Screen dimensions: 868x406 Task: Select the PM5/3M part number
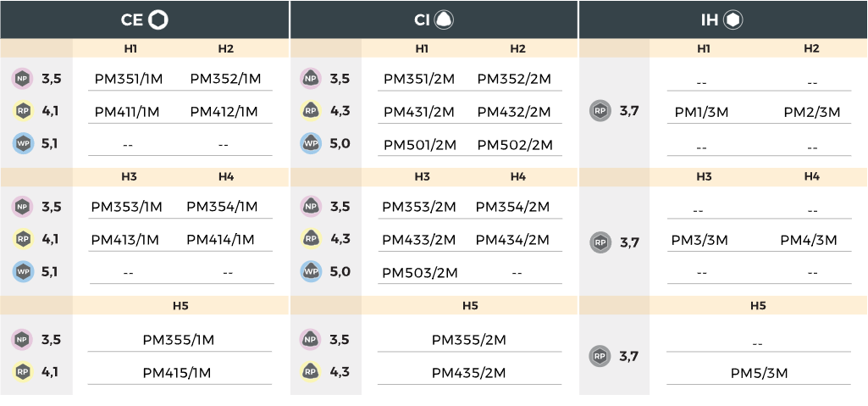point(759,373)
